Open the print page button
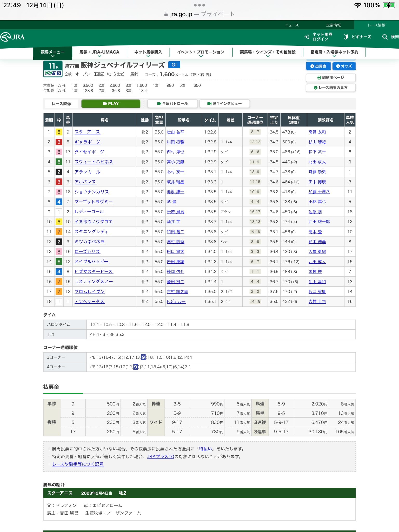The image size is (399, 532). click(330, 78)
